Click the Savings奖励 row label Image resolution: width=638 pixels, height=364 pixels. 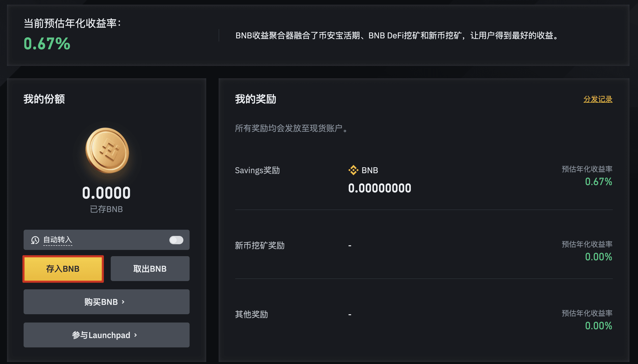(257, 170)
